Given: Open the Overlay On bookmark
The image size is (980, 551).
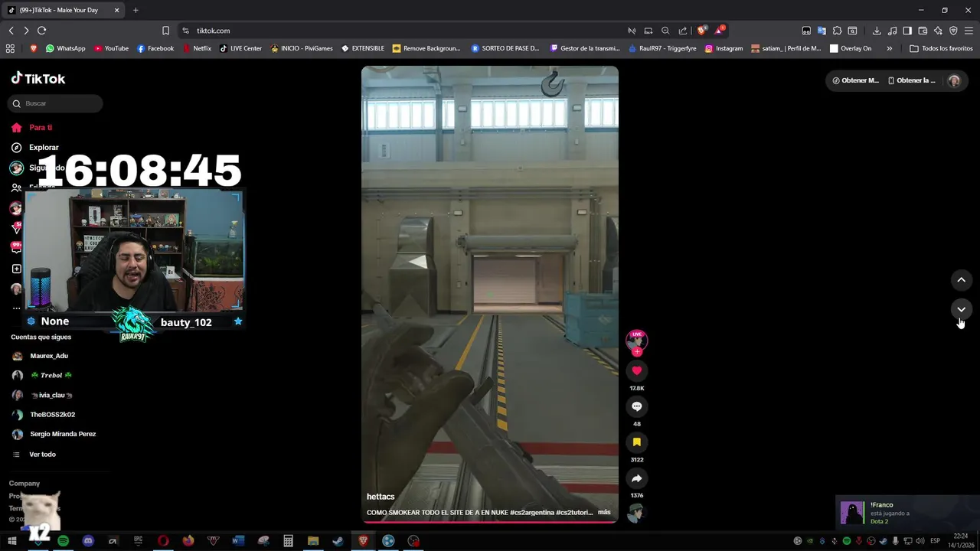Looking at the screenshot, I should [851, 48].
